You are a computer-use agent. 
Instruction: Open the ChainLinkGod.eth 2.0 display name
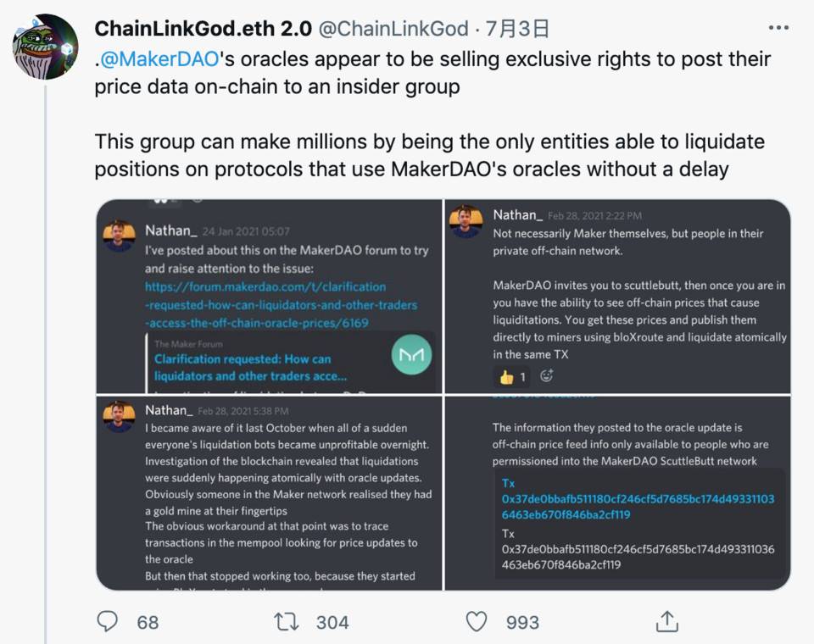203,29
